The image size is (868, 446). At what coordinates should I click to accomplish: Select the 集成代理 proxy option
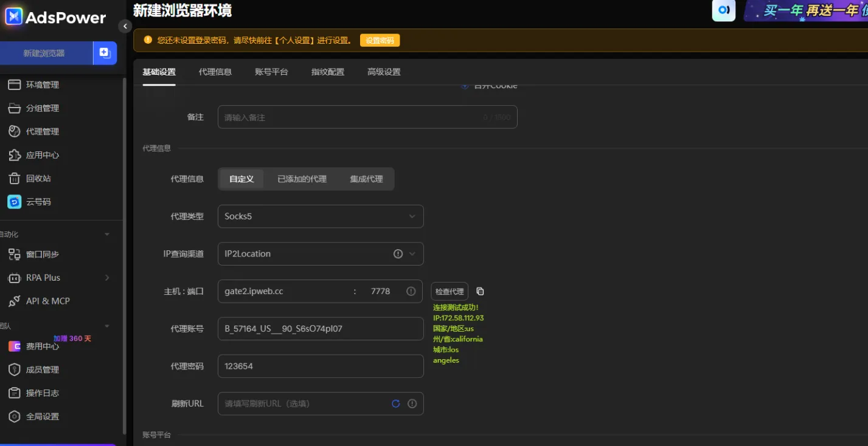tap(367, 179)
